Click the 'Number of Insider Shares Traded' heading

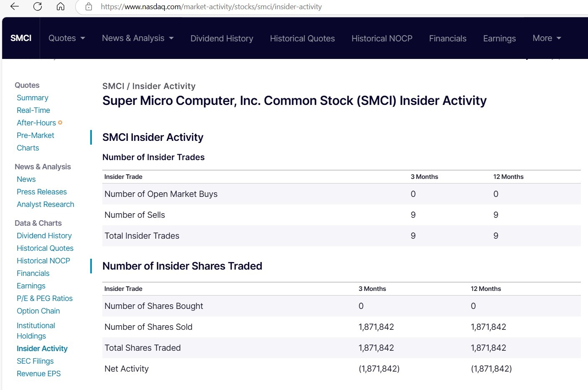182,266
